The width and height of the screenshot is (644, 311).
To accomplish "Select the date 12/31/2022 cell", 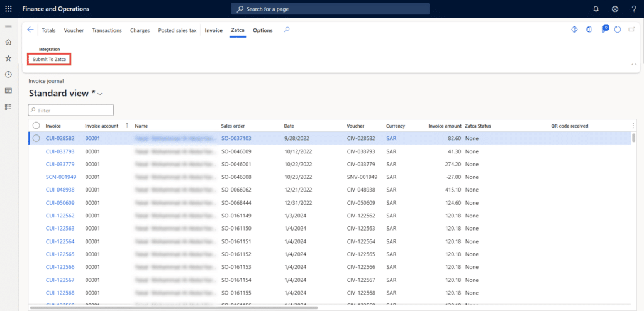I will click(x=298, y=203).
